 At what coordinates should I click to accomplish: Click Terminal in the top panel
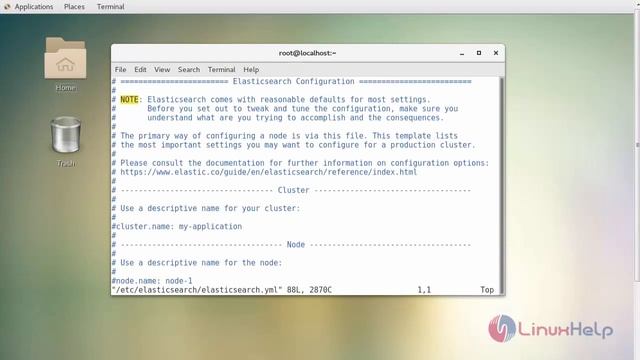(111, 7)
